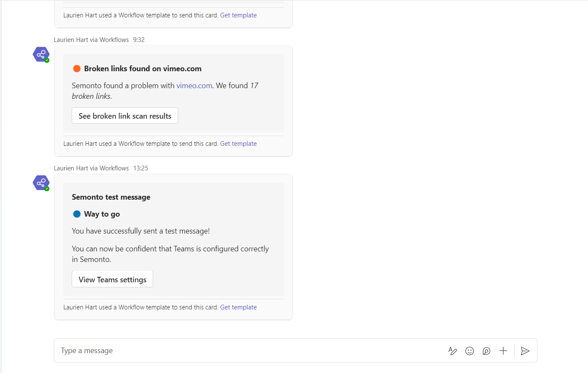Click the sender name on the 9:32 message
The image size is (588, 373).
[91, 40]
